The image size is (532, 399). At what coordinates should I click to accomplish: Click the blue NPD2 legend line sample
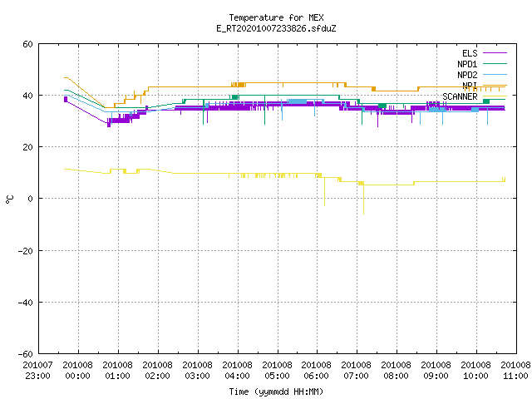tap(495, 74)
